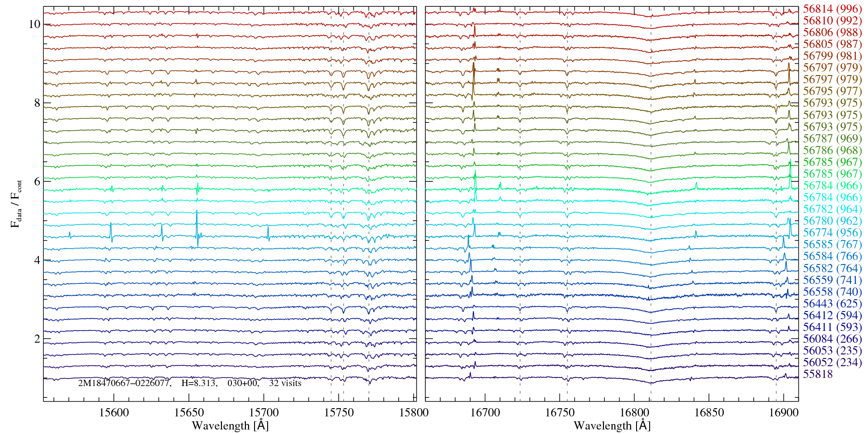Click the y-axis tick label 10
Viewport: 868px width, 434px height.
[x=34, y=24]
